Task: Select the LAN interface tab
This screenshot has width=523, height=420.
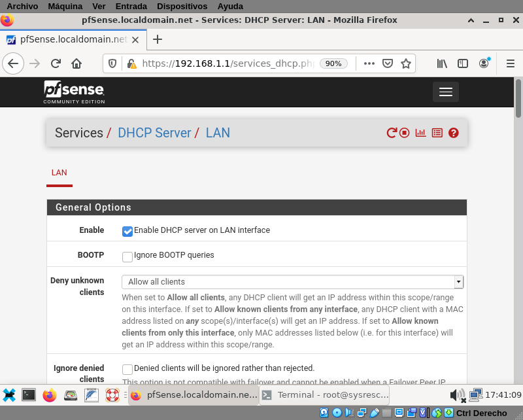Action: tap(59, 173)
